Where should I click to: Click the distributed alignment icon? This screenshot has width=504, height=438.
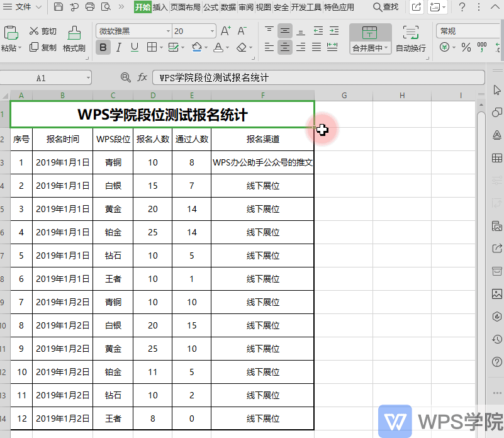[332, 48]
